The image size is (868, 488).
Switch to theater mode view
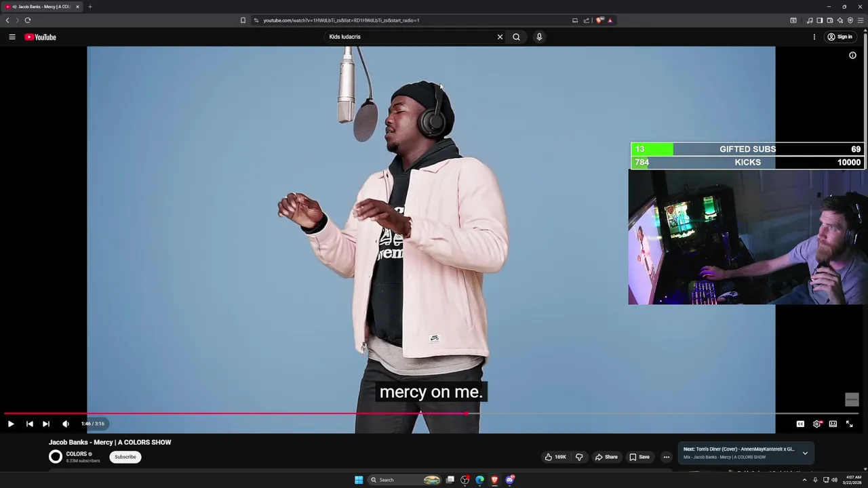point(833,424)
